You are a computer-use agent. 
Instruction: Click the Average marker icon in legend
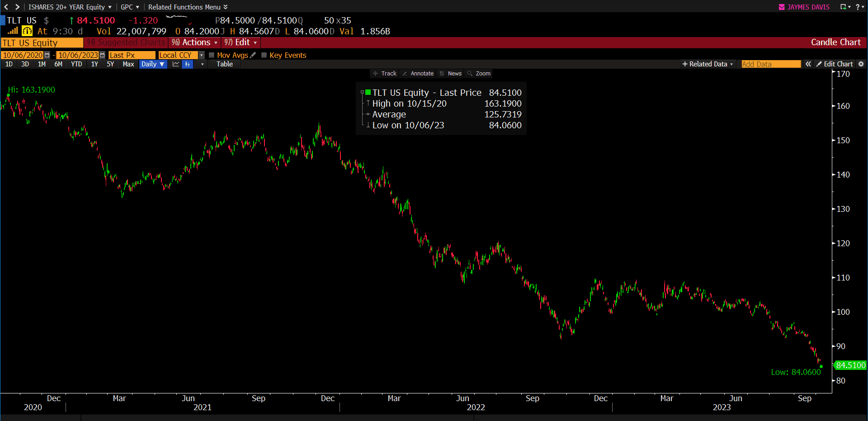[368, 114]
